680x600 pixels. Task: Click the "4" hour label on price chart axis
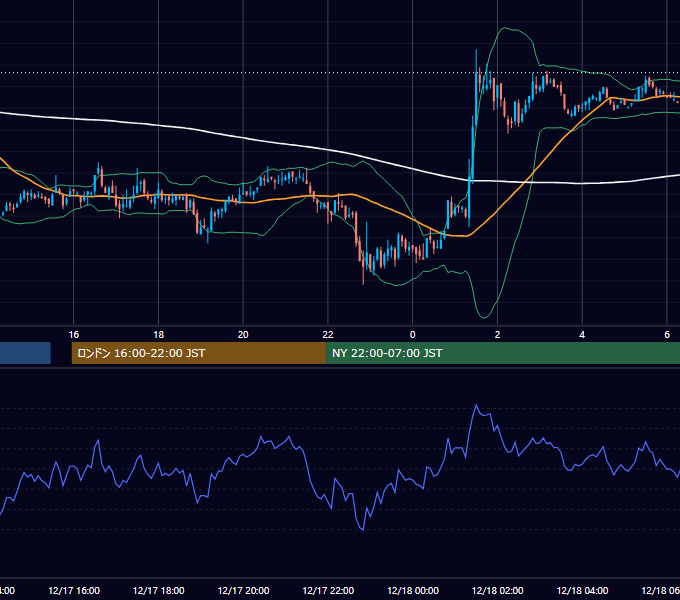coord(582,335)
